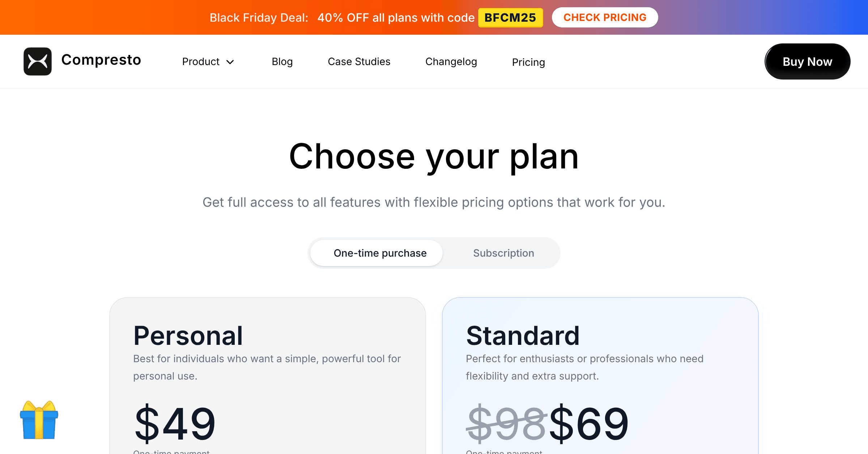The image size is (868, 454).
Task: Click the BFCM25 promo code badge
Action: pos(510,18)
